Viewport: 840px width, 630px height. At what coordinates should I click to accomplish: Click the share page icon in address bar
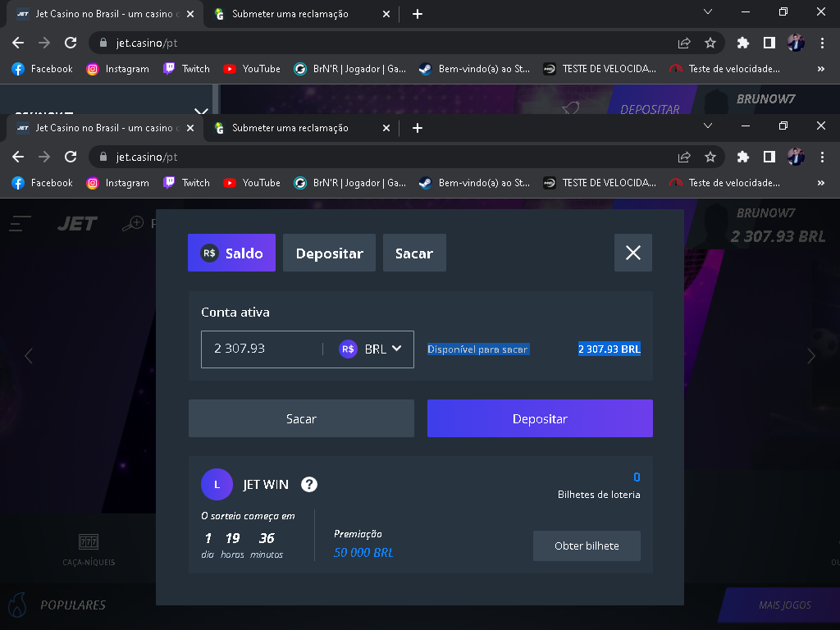click(684, 157)
